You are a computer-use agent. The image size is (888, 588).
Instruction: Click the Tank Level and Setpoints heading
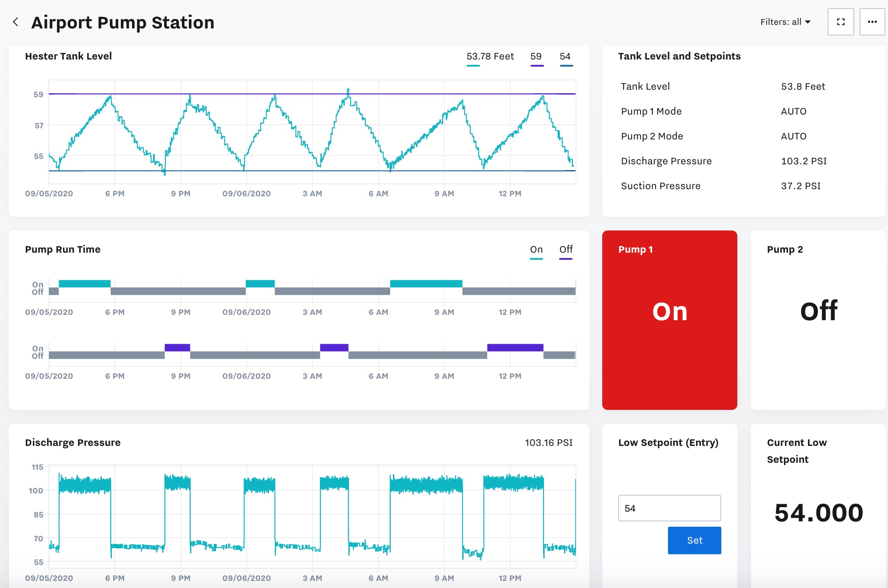point(679,56)
